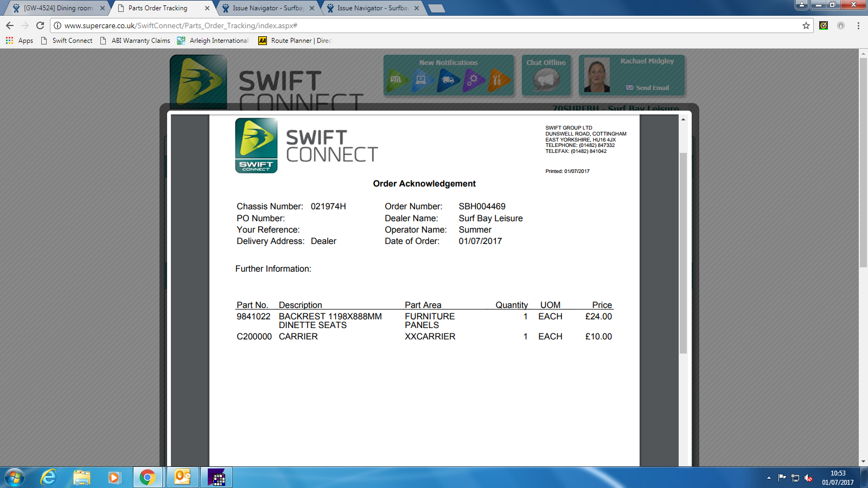Click Rachael Midgley's profile photo
This screenshot has height=488, width=868.
597,75
